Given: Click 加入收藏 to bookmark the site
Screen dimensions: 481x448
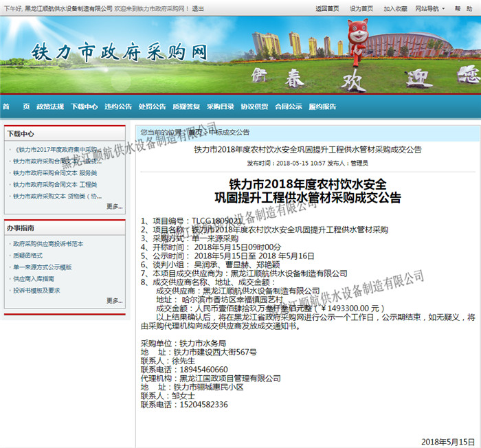Looking at the screenshot, I should (x=395, y=8).
